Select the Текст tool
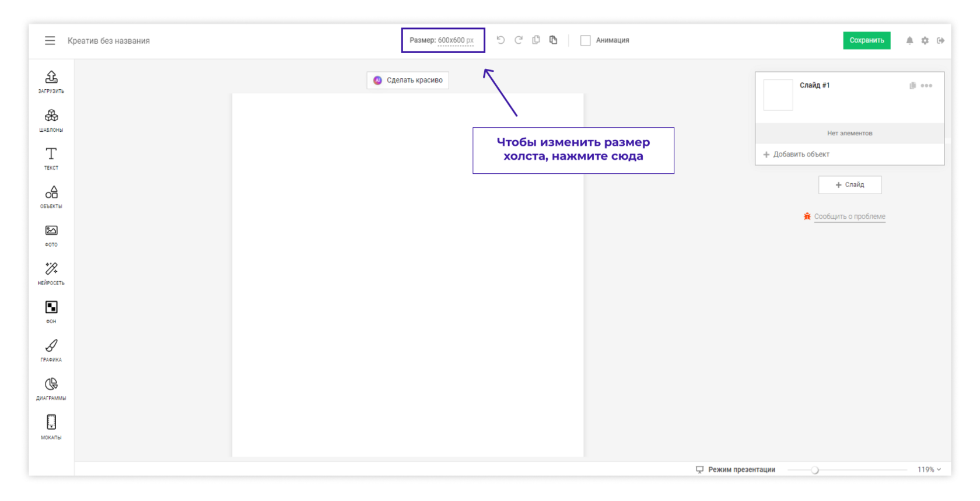This screenshot has width=980, height=501. coord(51,158)
